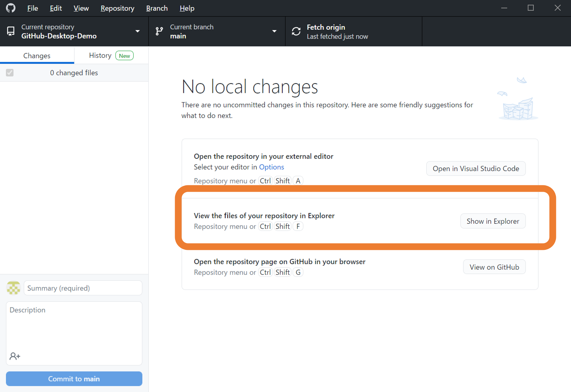Expand the Current repository dropdown
This screenshot has width=571, height=392.
137,31
